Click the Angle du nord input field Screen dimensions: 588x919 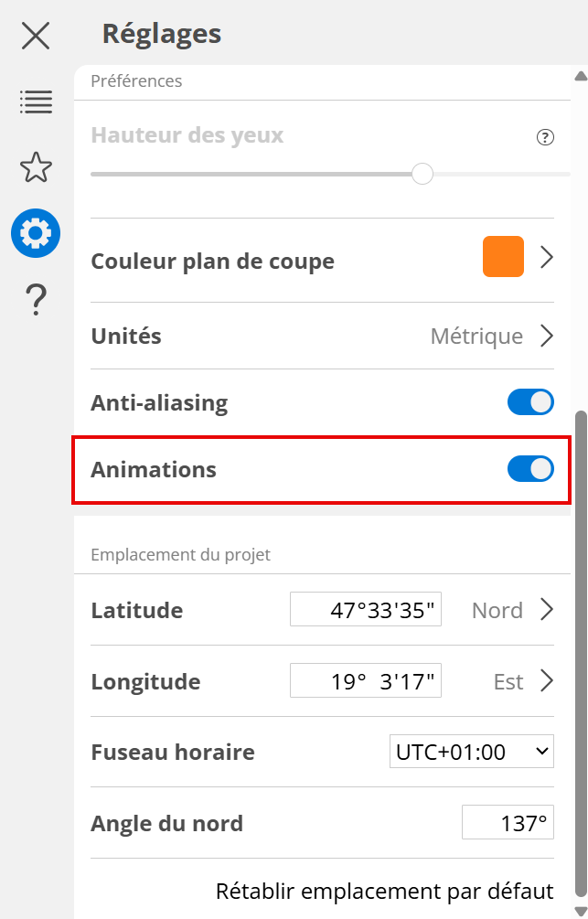click(508, 823)
